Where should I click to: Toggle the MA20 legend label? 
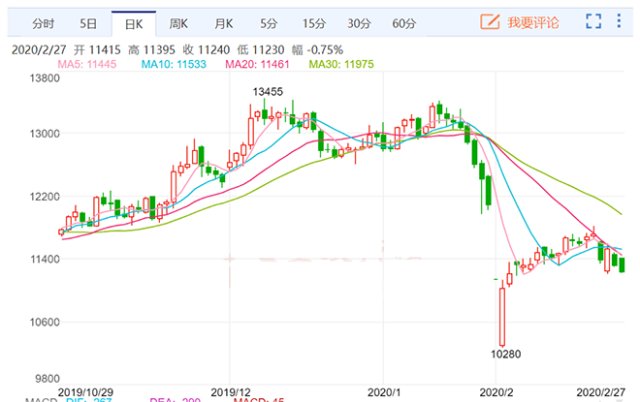tap(257, 64)
